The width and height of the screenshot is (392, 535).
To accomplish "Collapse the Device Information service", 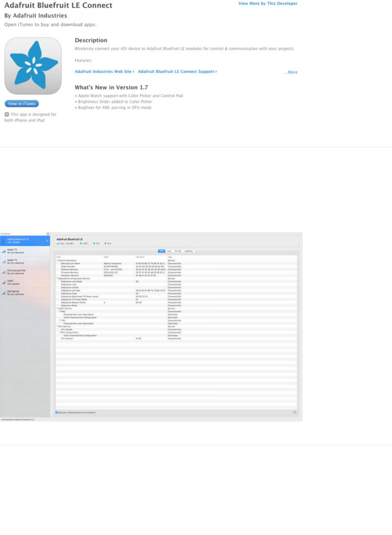I will click(57, 260).
